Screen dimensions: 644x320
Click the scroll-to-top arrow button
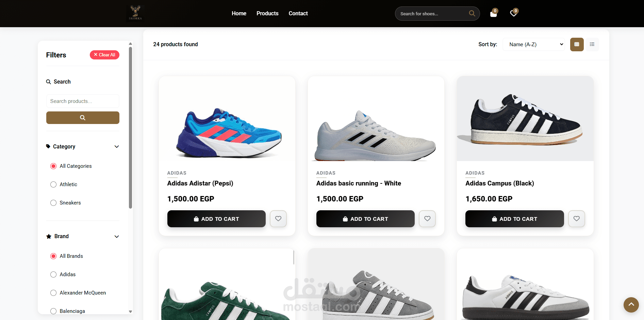coord(631,305)
